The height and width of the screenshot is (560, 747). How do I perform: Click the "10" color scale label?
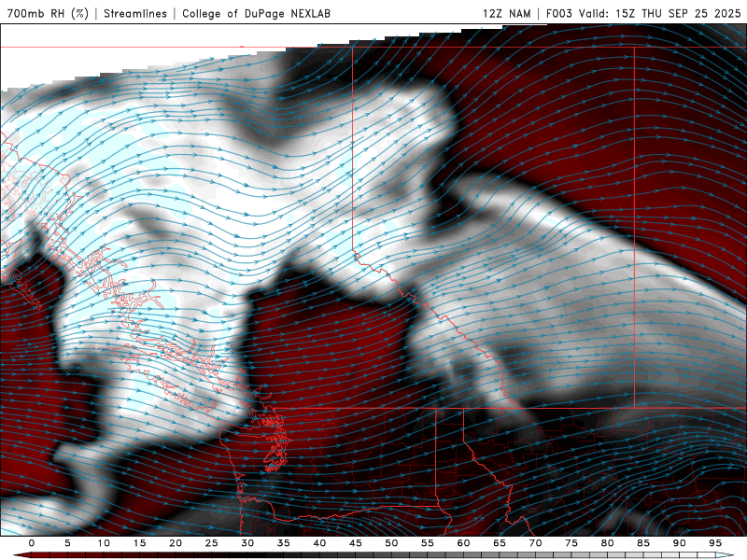click(104, 543)
